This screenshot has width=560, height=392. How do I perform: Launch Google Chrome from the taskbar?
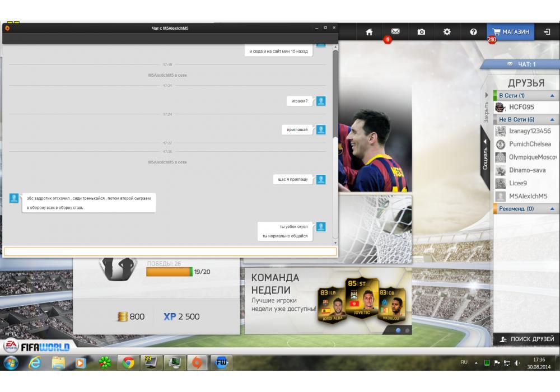point(129,363)
